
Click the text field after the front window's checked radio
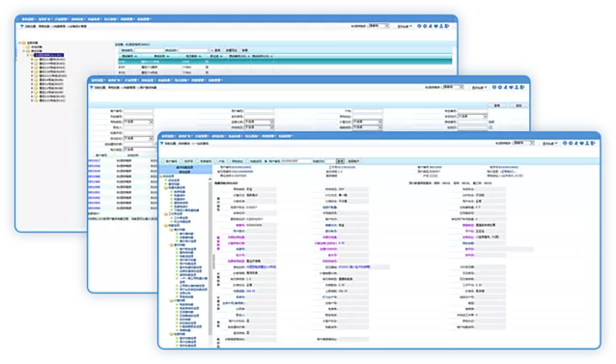(296, 161)
